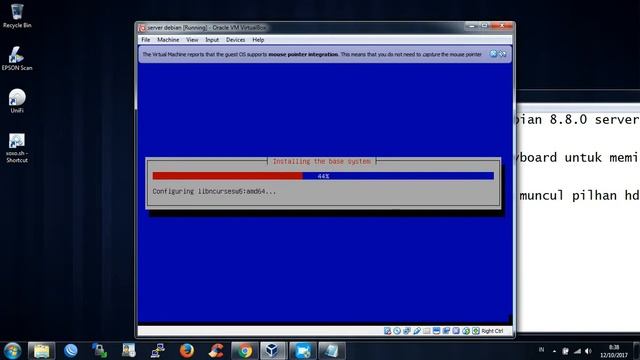
Task: Click the Right Ctrl host key label
Action: pos(492,331)
